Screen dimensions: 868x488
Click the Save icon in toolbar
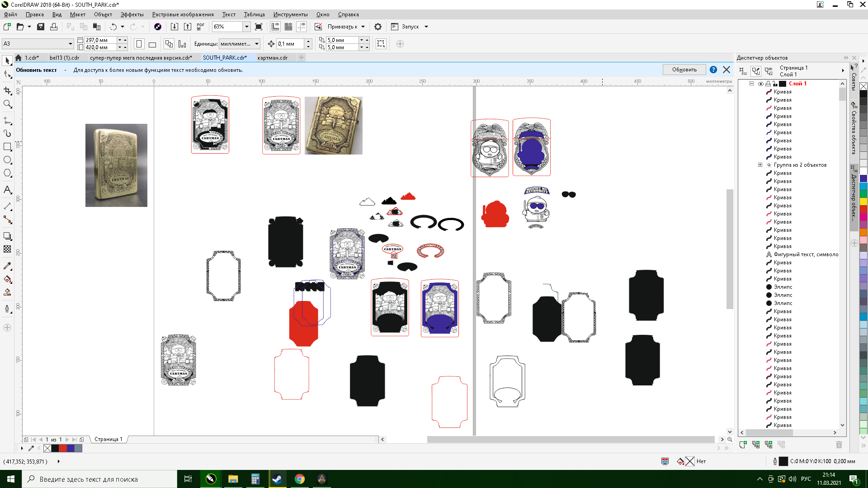[41, 27]
